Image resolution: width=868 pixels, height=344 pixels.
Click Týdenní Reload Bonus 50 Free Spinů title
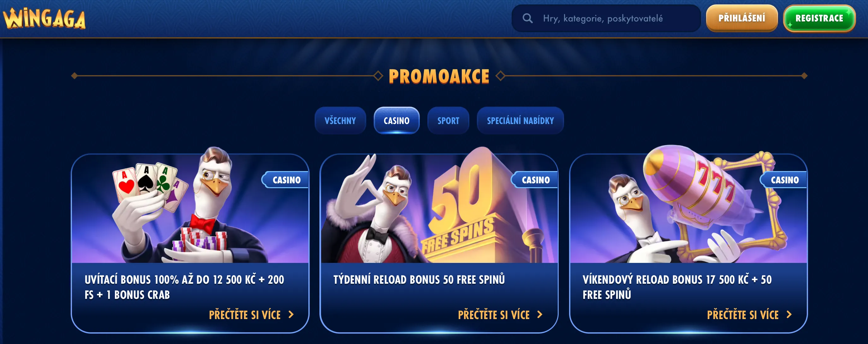pyautogui.click(x=419, y=280)
